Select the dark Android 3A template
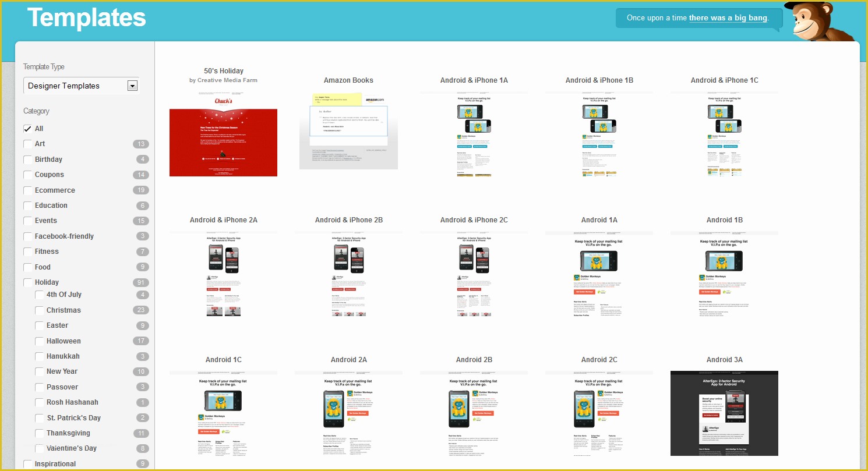The image size is (868, 471). coord(724,413)
